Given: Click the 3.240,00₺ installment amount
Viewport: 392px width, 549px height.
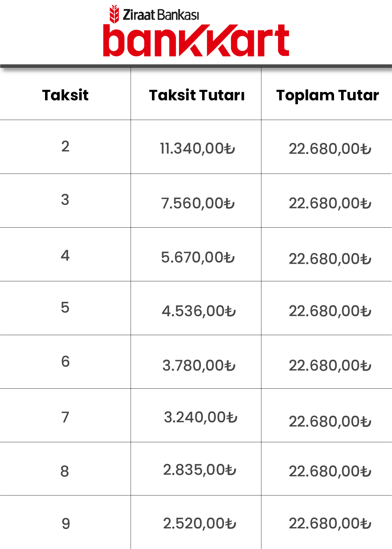Looking at the screenshot, I should pos(201,417).
